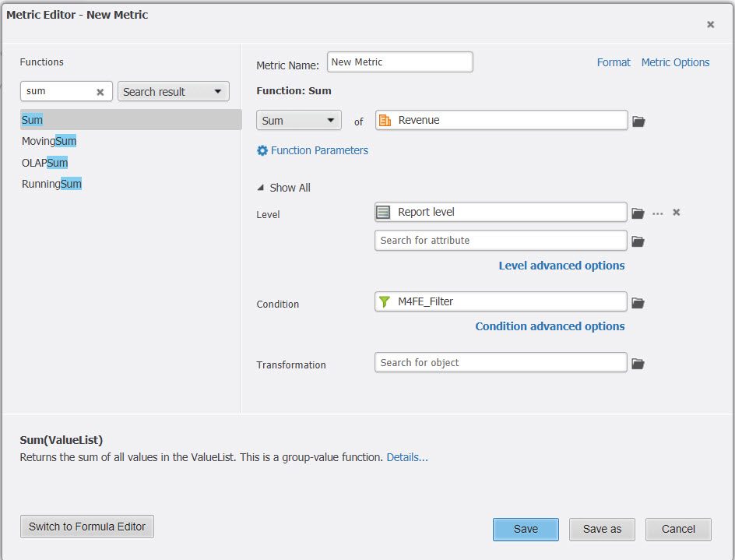Open folder beside Search for attribute field
Viewport: 735px width, 560px height.
coord(639,241)
